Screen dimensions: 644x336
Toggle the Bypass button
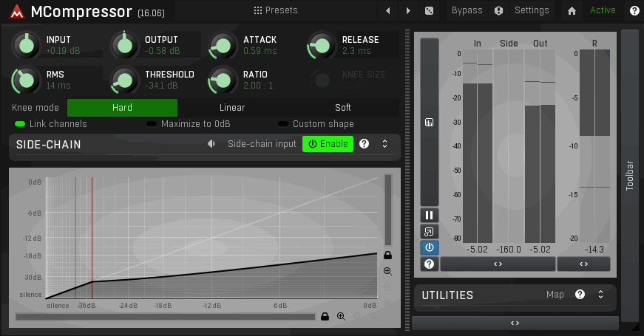point(467,10)
